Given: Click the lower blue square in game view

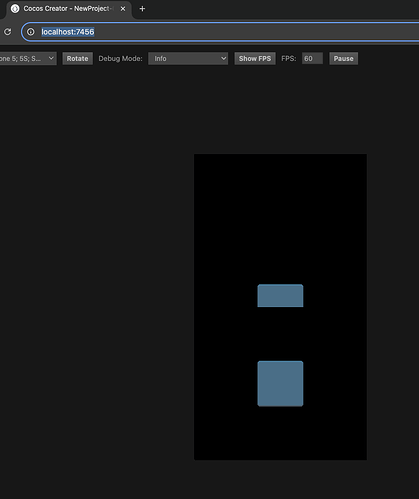Looking at the screenshot, I should click(280, 384).
